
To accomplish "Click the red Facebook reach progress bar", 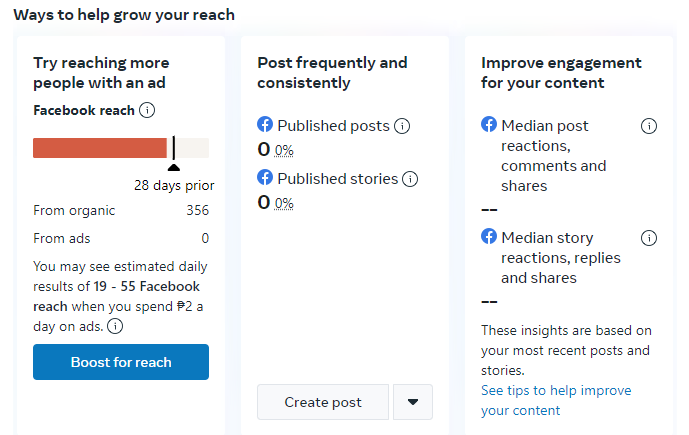I will coord(100,148).
